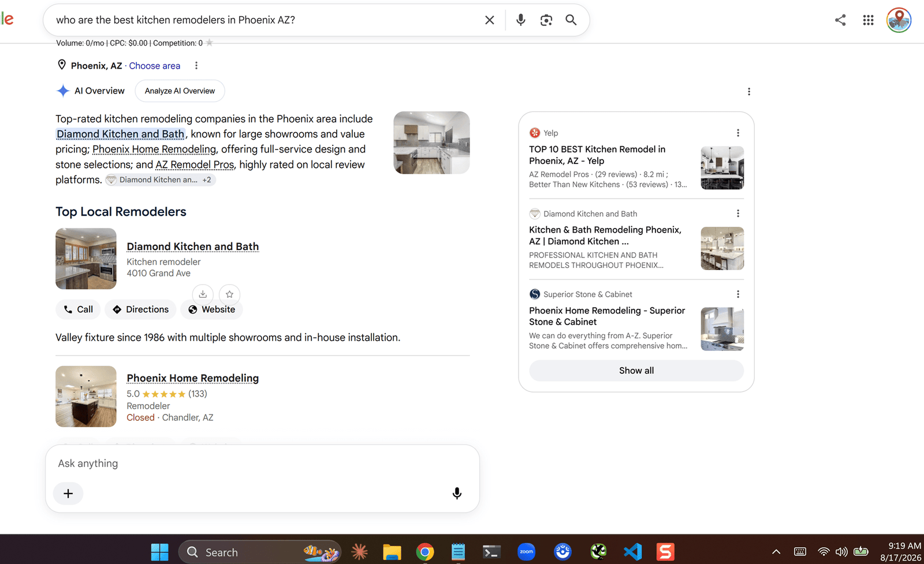View the Superior Stone & Cabinet thumbnail
The width and height of the screenshot is (924, 564).
[x=722, y=329]
